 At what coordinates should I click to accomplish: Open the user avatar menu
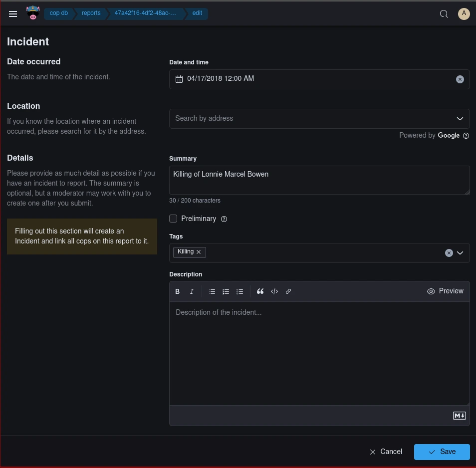(x=464, y=14)
